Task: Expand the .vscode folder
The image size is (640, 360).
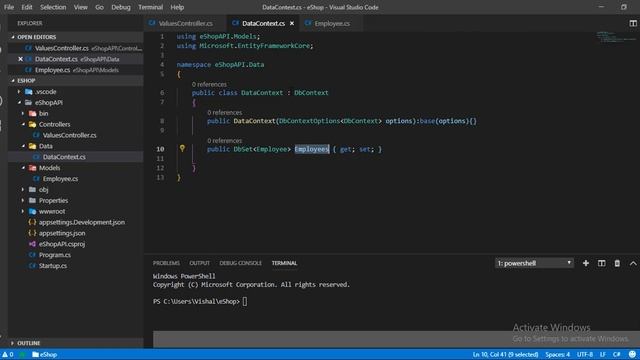Action: coord(19,91)
